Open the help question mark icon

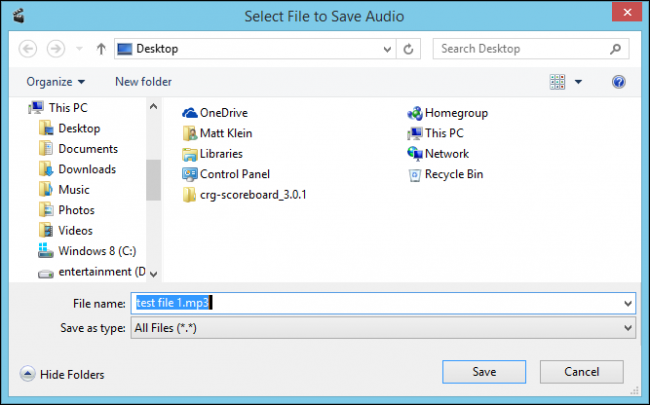[619, 81]
